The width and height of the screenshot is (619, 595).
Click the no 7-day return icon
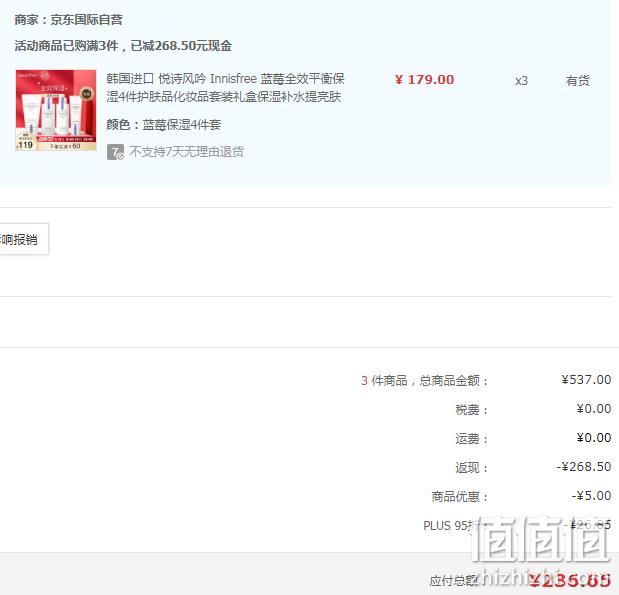click(x=115, y=152)
